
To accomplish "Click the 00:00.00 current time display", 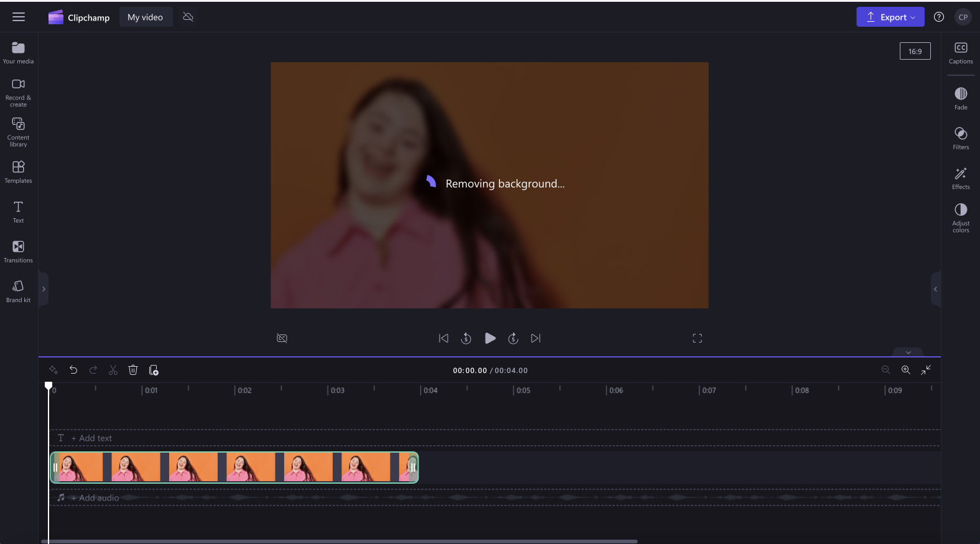I will 469,371.
